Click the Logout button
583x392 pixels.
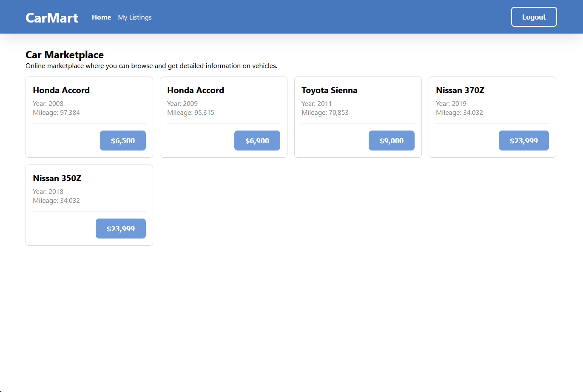[x=534, y=17]
